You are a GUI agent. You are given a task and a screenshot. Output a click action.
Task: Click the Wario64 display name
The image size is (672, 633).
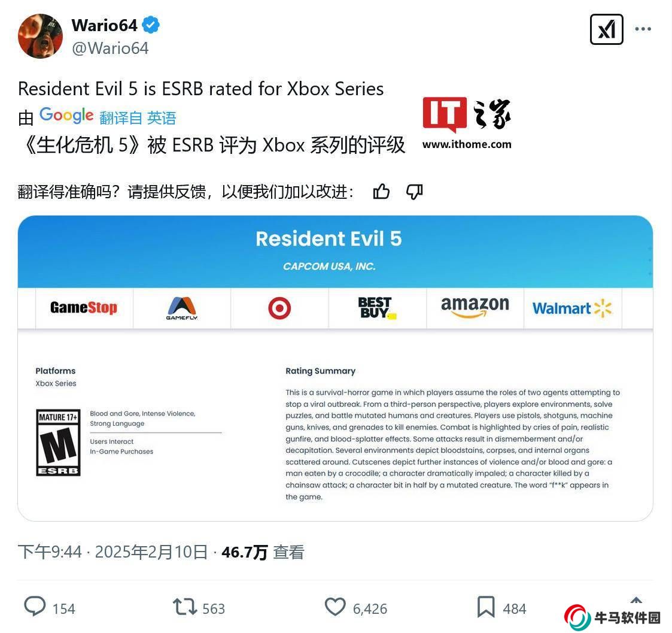pyautogui.click(x=104, y=25)
